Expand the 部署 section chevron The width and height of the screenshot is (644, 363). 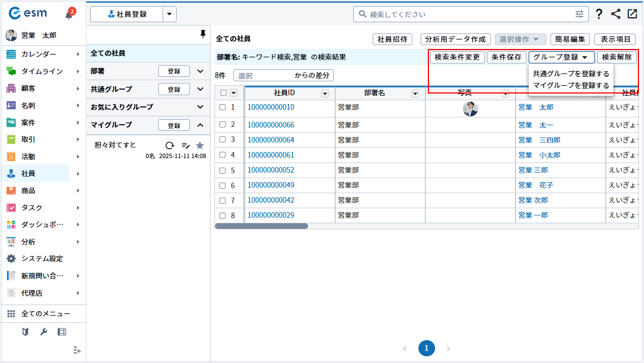click(x=201, y=71)
